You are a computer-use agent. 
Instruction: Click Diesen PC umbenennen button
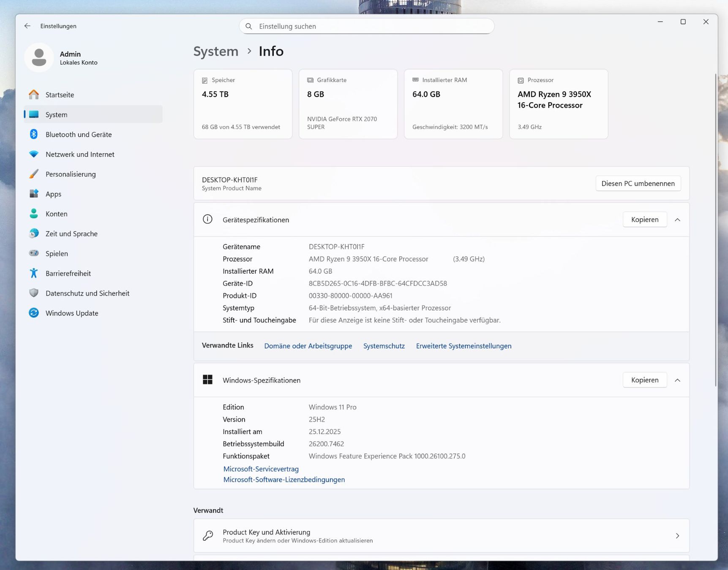tap(638, 183)
